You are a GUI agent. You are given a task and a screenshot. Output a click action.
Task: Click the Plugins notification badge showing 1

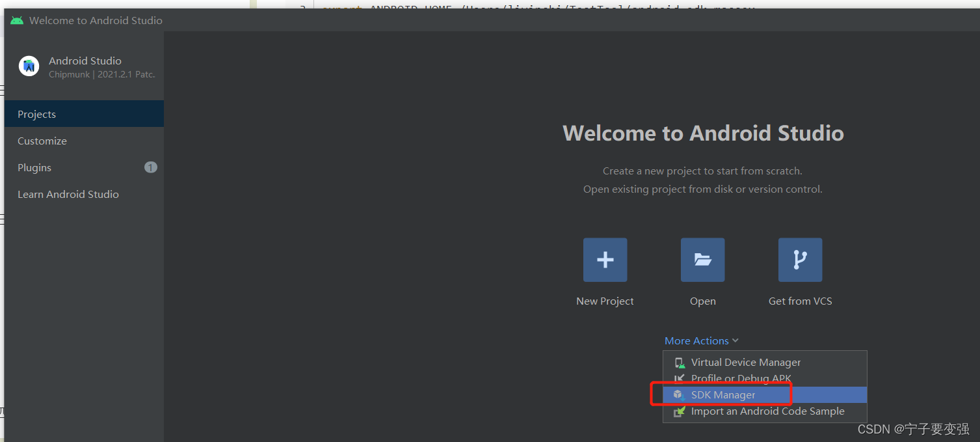[150, 167]
